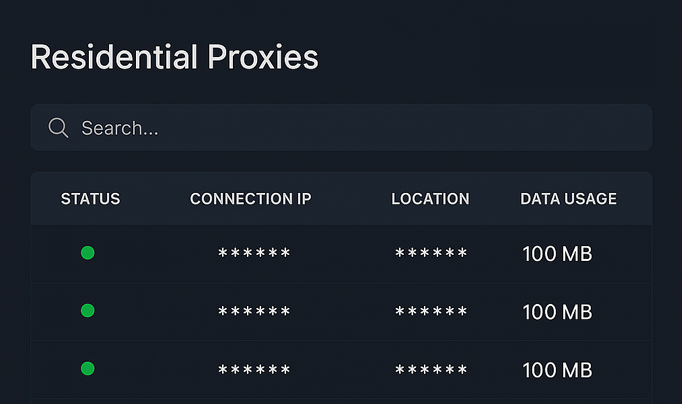Click the green status dot in first row
The image size is (682, 404).
click(88, 253)
